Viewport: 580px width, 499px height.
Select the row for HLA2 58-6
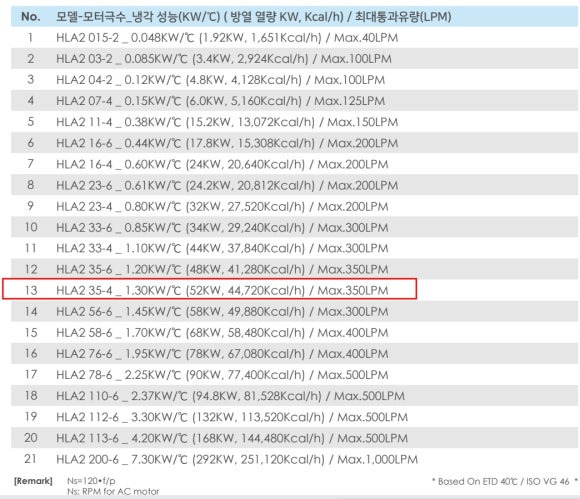tap(294, 333)
